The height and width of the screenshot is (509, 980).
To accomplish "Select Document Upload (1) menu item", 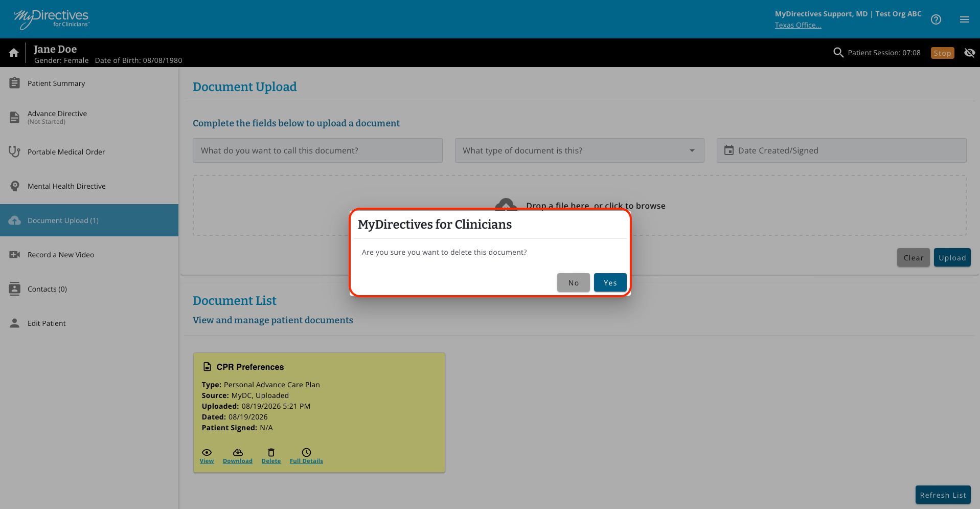I will (89, 220).
